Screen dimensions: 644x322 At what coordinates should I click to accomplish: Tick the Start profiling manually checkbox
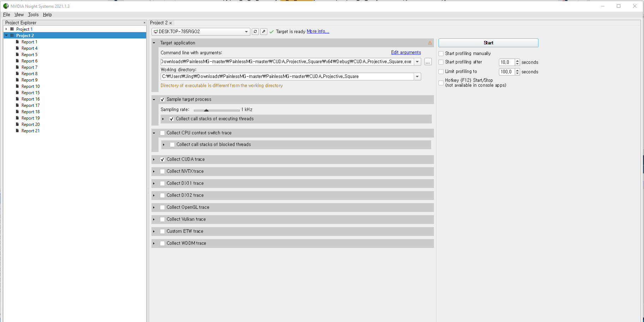pos(441,54)
